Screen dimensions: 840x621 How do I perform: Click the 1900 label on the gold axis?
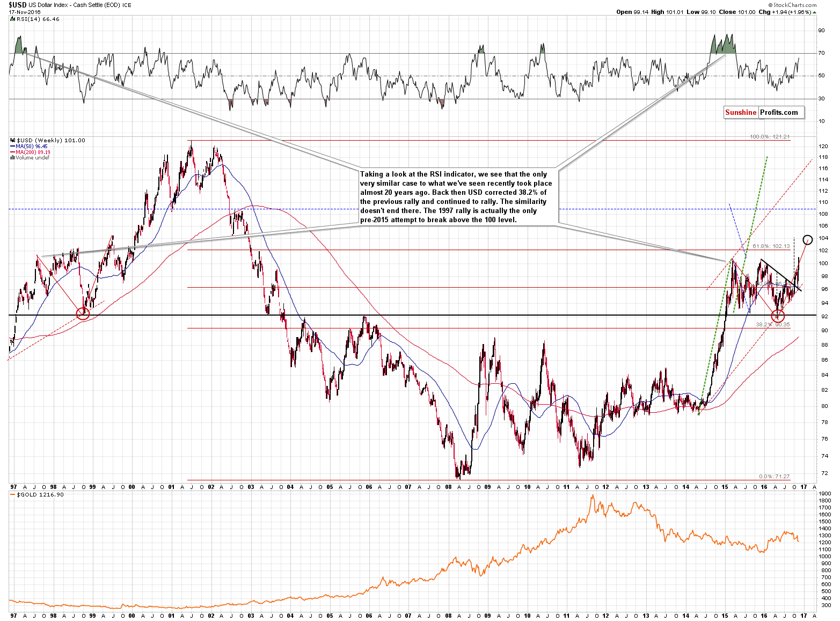825,494
